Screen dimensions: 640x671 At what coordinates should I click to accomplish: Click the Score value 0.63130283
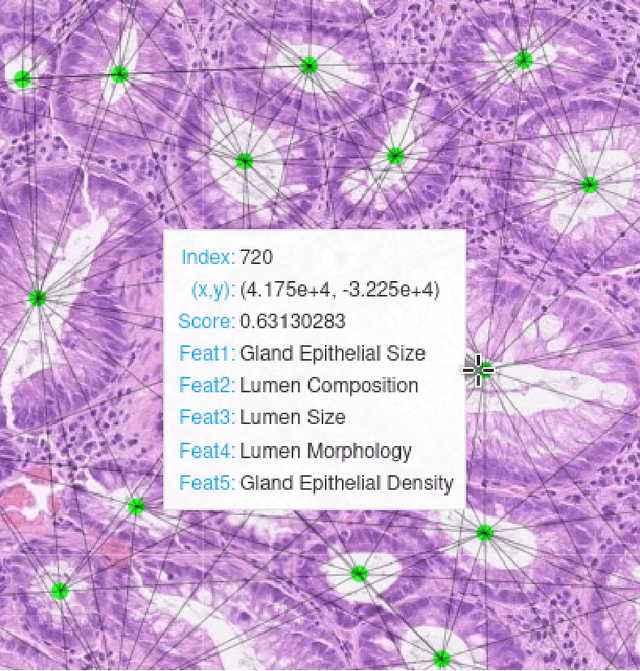pos(292,321)
